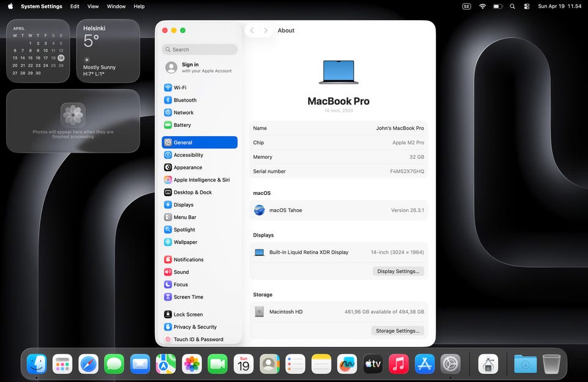Open Calendar app from the Dock
Viewport: 588px width, 382px height.
click(243, 364)
